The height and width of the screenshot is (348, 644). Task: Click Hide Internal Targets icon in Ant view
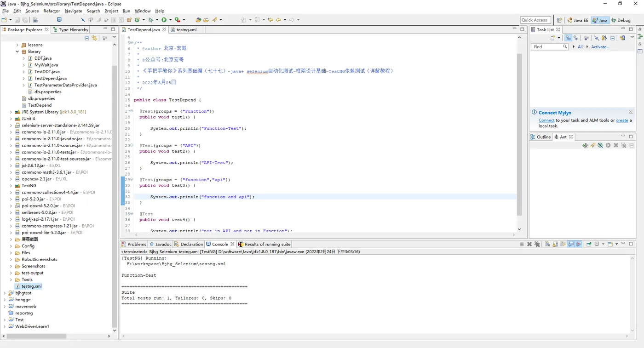click(600, 145)
